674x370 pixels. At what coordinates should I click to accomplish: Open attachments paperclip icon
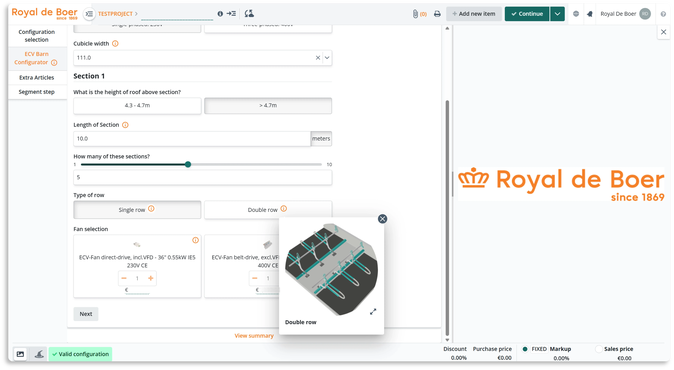415,14
